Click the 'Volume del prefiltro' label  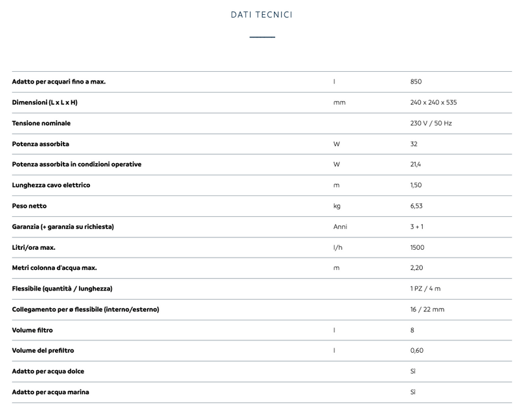point(43,351)
